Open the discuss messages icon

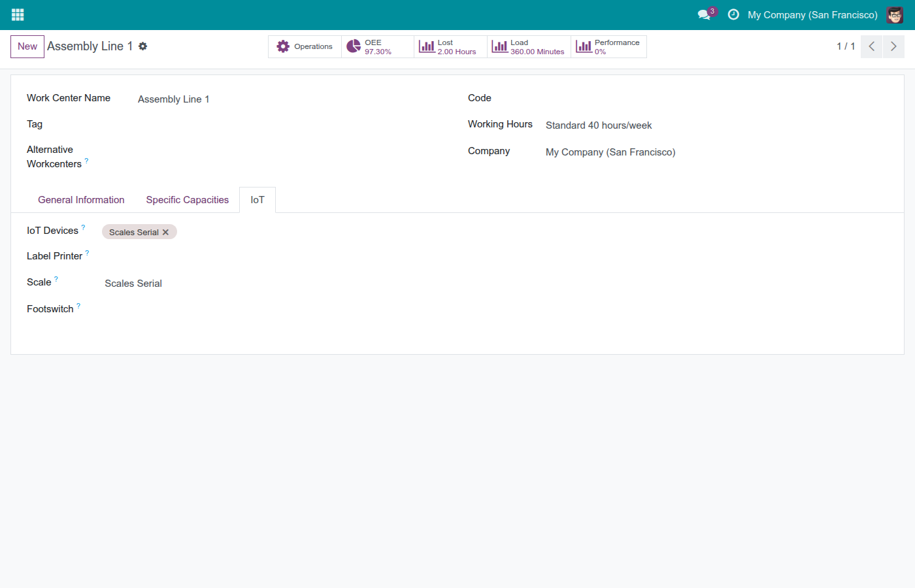704,14
